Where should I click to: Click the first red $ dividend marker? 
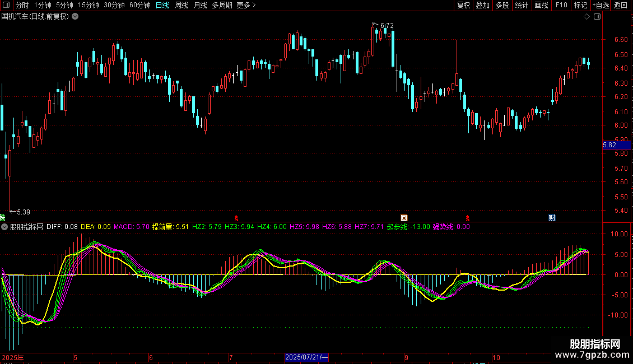[236, 217]
